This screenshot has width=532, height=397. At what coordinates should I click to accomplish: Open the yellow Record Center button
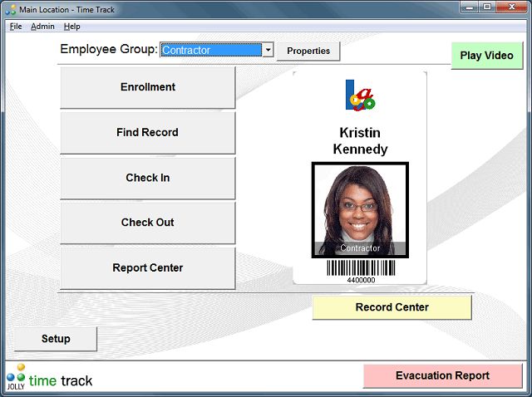tap(392, 307)
